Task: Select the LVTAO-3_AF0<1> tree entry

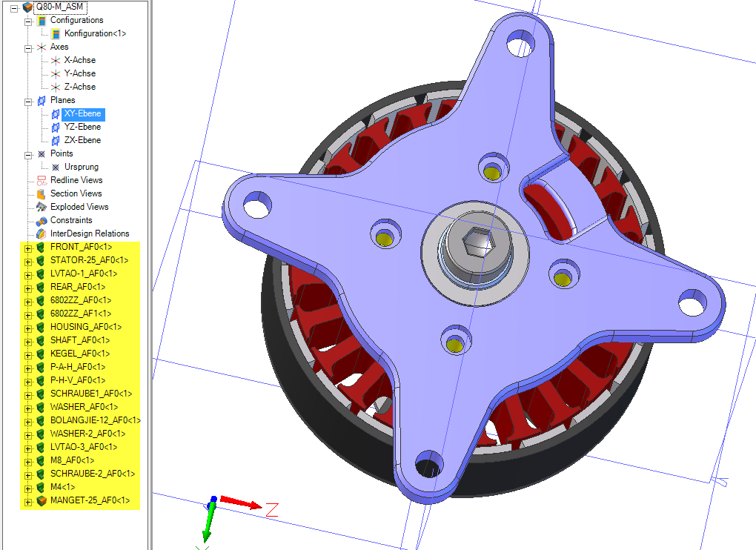Action: (x=84, y=447)
